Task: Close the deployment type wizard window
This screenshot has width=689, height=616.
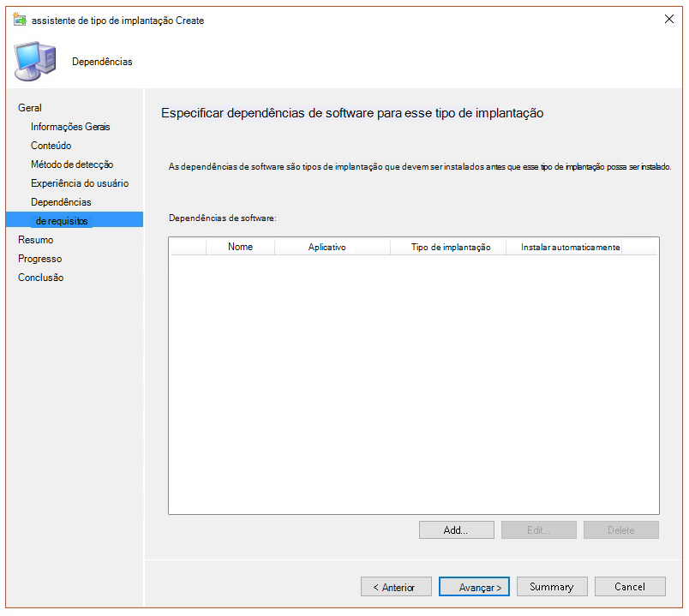Action: (668, 19)
